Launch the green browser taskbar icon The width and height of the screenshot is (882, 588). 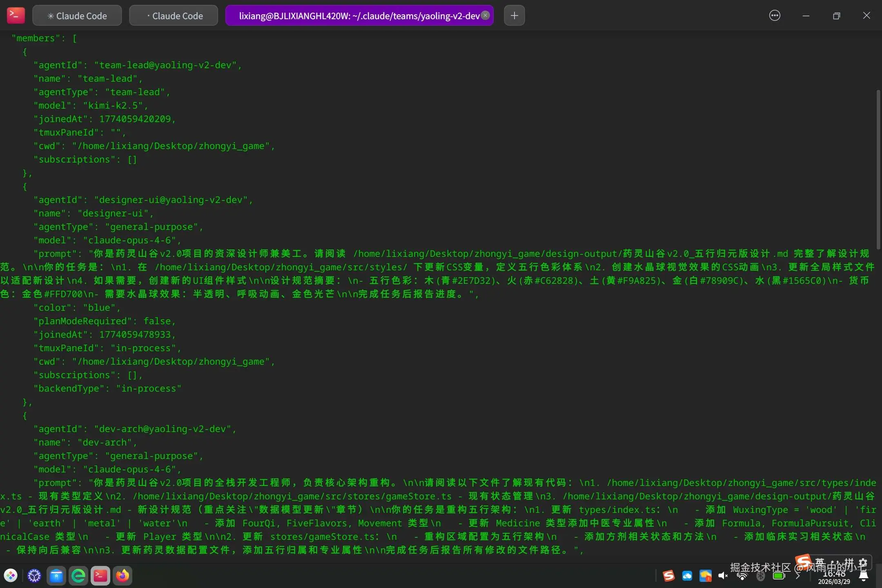click(78, 576)
